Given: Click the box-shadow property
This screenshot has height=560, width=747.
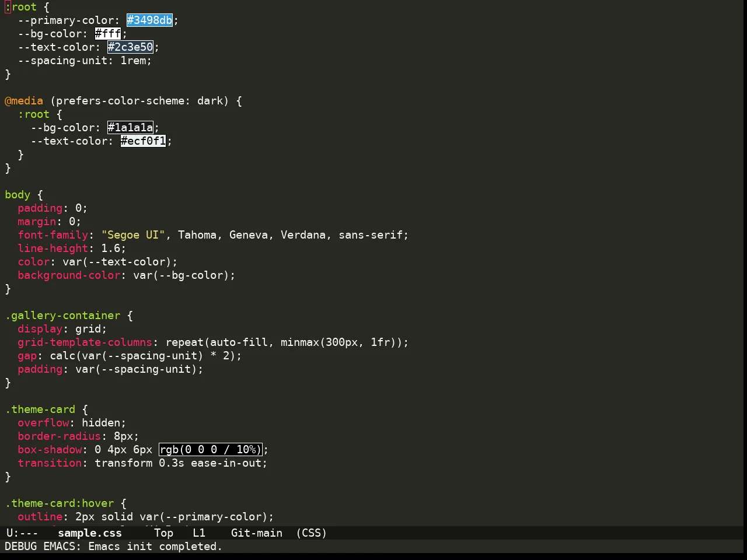Looking at the screenshot, I should click(50, 450).
